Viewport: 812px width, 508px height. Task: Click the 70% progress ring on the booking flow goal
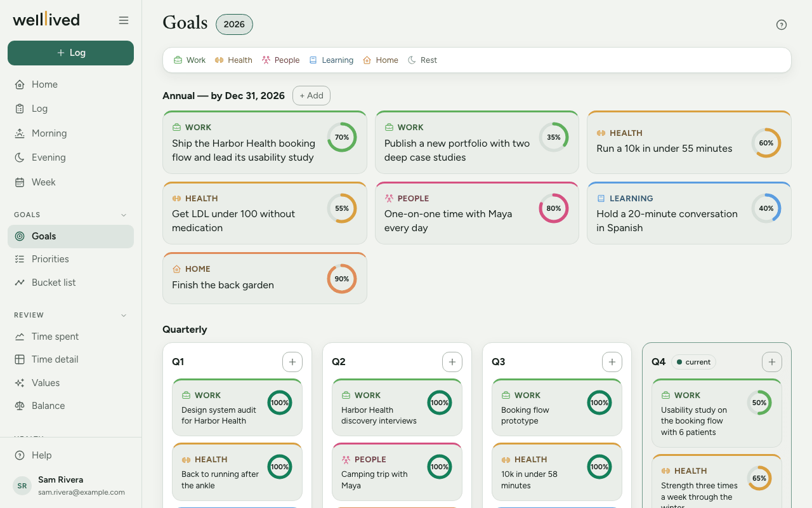[342, 137]
